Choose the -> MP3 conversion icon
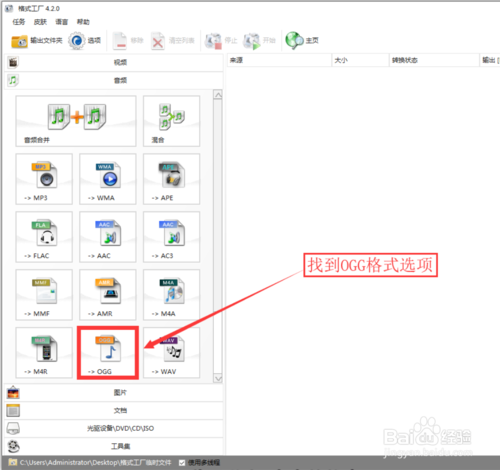Image resolution: width=500 pixels, height=470 pixels. point(44,179)
